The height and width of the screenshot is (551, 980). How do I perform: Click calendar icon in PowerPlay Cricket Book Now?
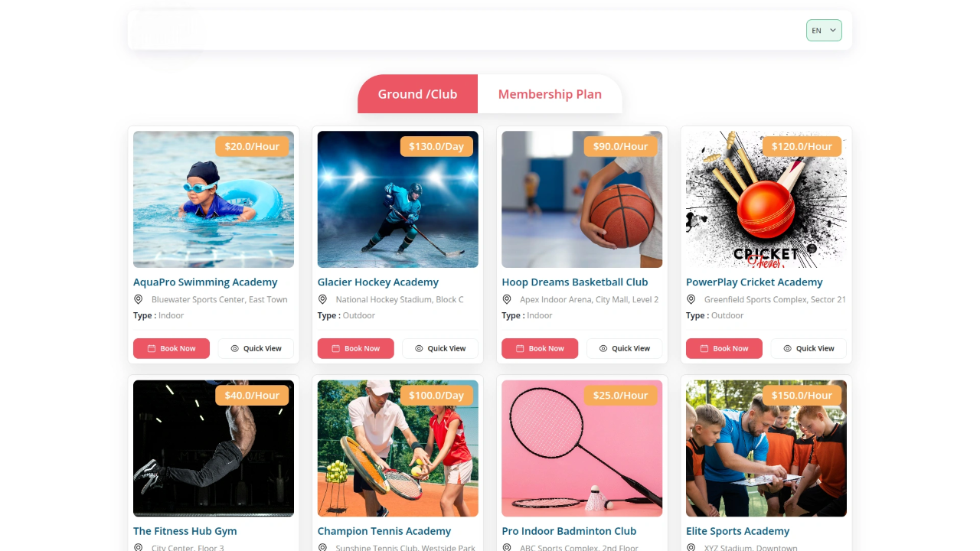704,348
